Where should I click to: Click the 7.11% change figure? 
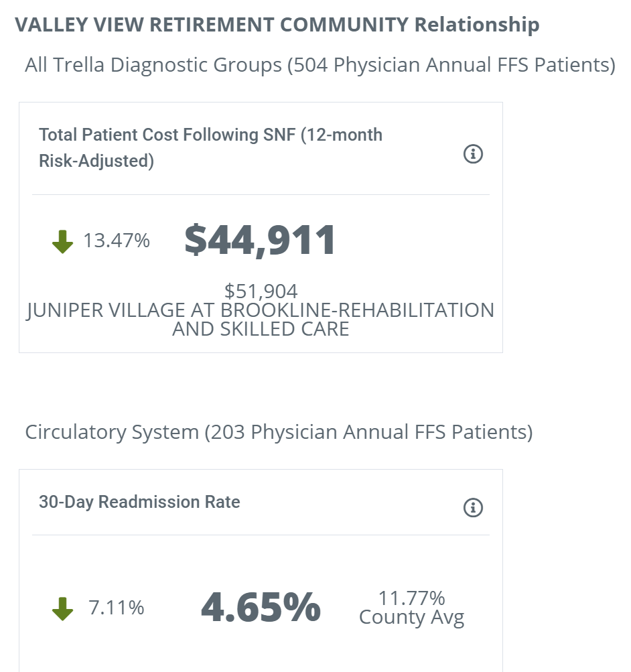pyautogui.click(x=116, y=608)
